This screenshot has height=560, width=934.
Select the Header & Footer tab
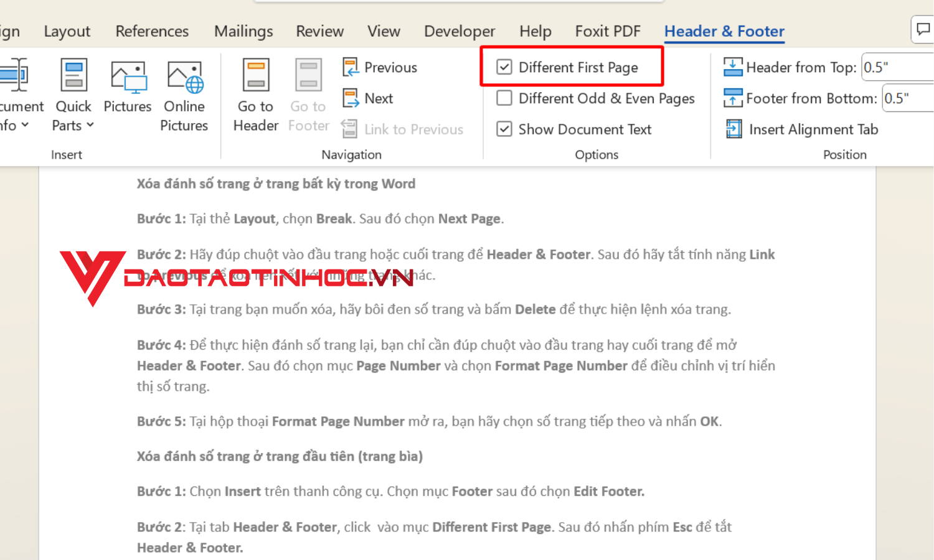724,30
